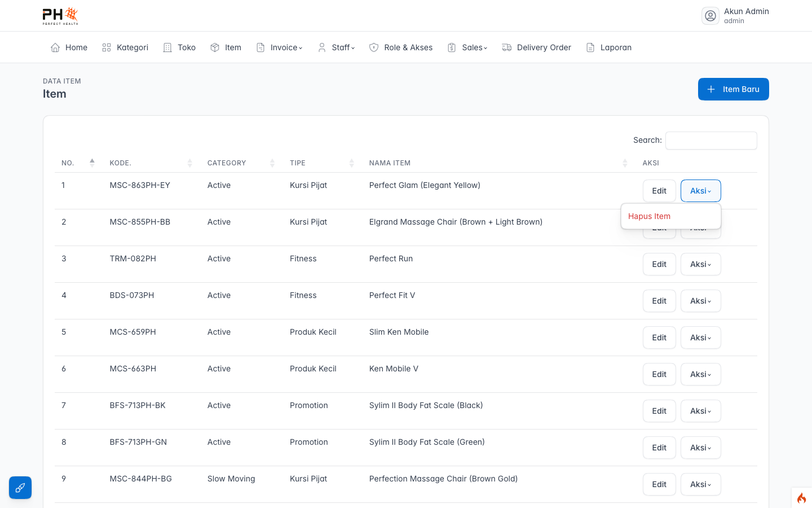Click the Item Baru button

point(734,89)
